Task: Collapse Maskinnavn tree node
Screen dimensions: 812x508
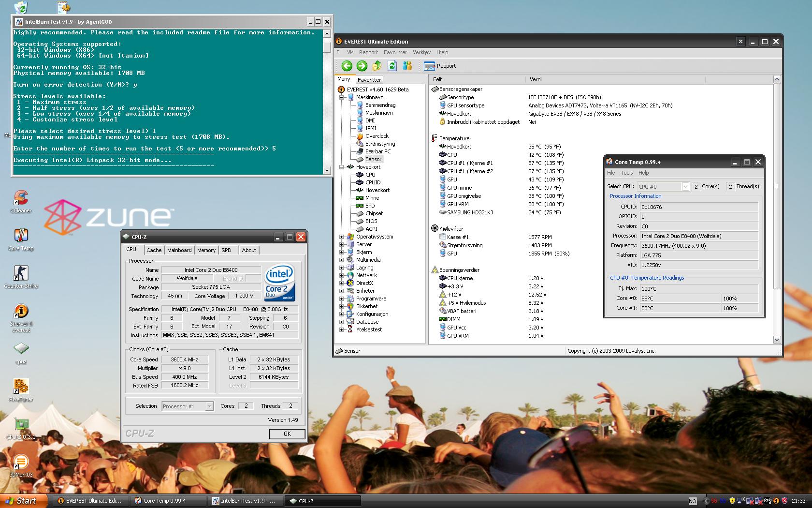Action: [342, 97]
